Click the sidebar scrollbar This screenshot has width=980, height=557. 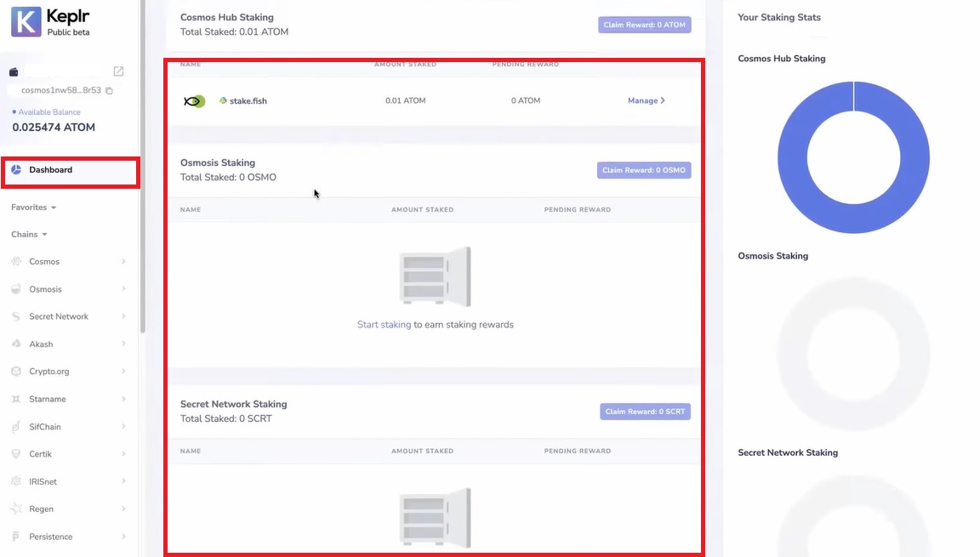coord(143,166)
